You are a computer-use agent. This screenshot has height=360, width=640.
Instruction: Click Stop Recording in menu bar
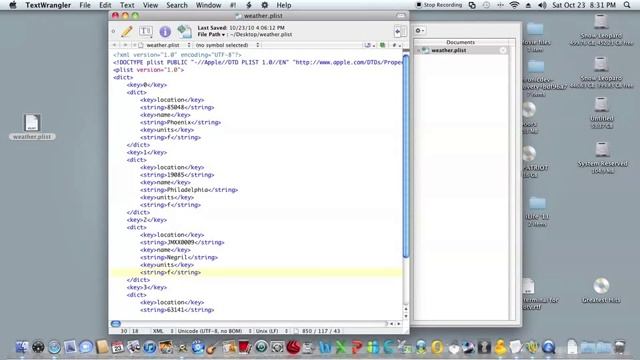pos(439,5)
